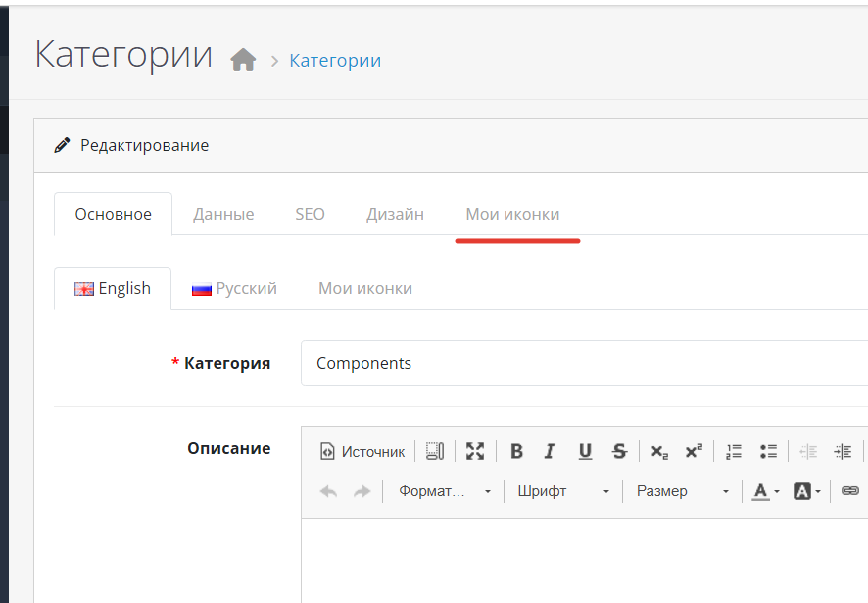Toggle Источник source view
This screenshot has height=603, width=868.
tap(362, 452)
